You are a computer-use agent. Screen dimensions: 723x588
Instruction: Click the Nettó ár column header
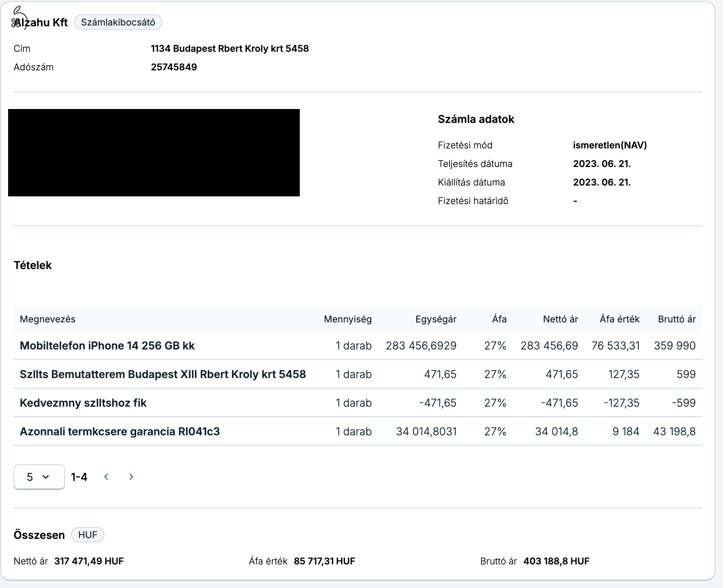coord(561,319)
